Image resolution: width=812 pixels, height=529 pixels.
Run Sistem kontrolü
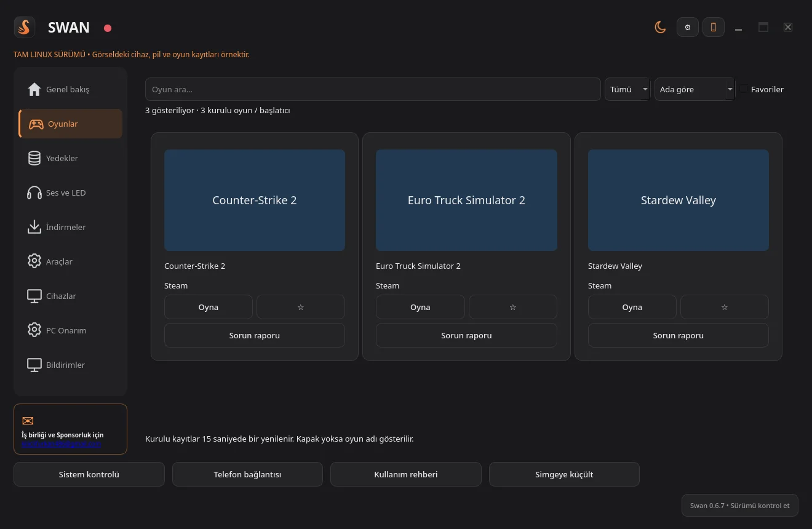(89, 474)
